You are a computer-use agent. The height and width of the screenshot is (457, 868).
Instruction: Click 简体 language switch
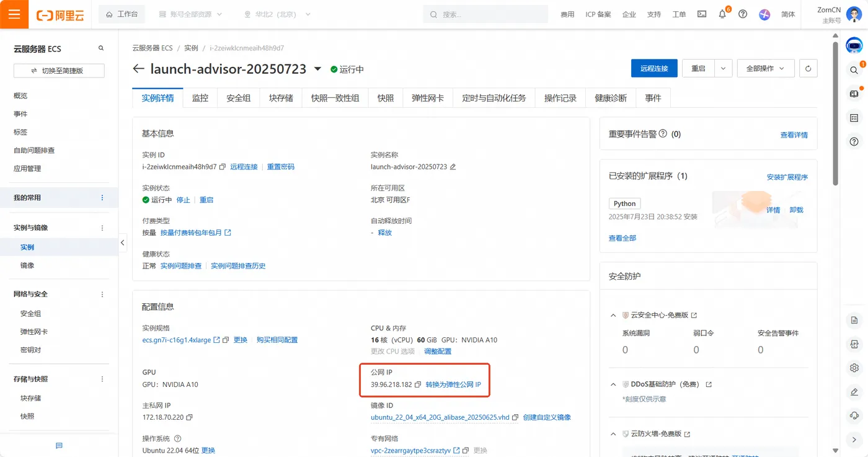(x=788, y=14)
